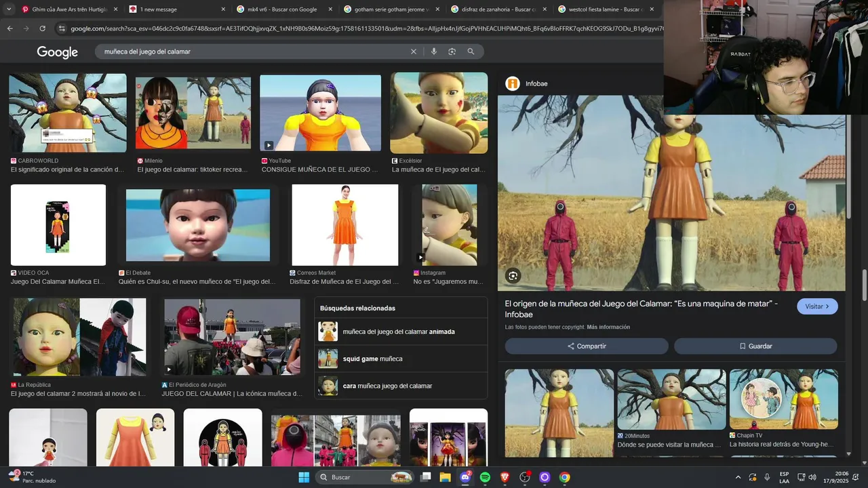Open Google Lens image search icon
The width and height of the screenshot is (868, 488).
452,52
